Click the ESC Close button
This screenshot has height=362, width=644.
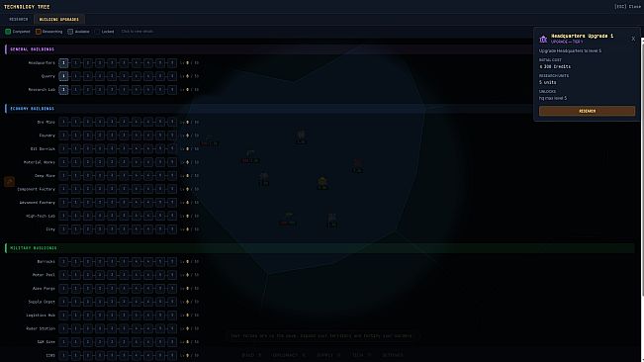[x=627, y=7]
